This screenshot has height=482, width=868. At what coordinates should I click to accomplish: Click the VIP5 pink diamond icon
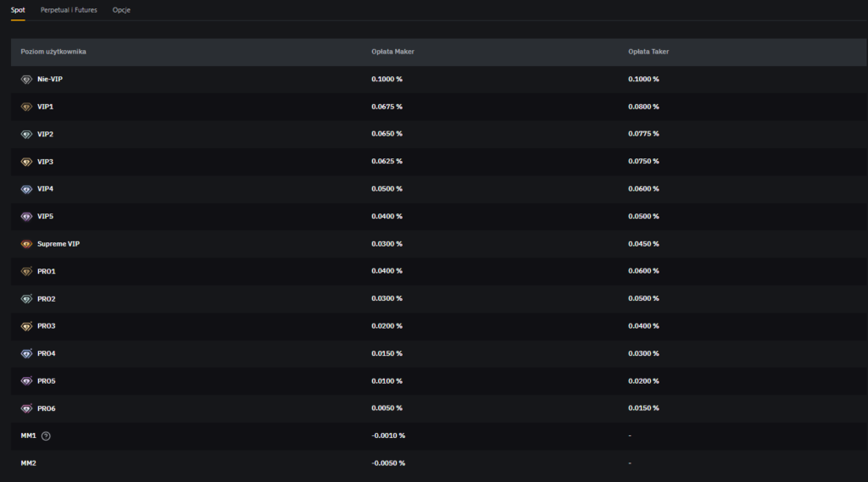point(26,216)
